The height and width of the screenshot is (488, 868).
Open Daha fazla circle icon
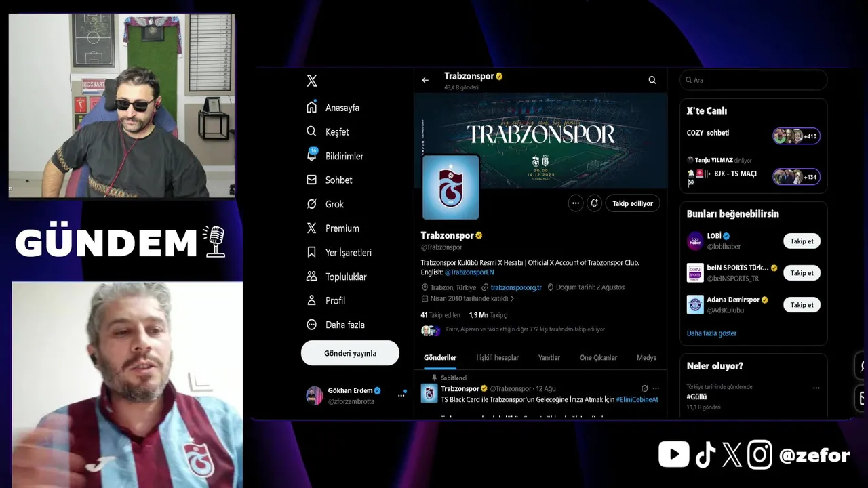click(x=312, y=325)
